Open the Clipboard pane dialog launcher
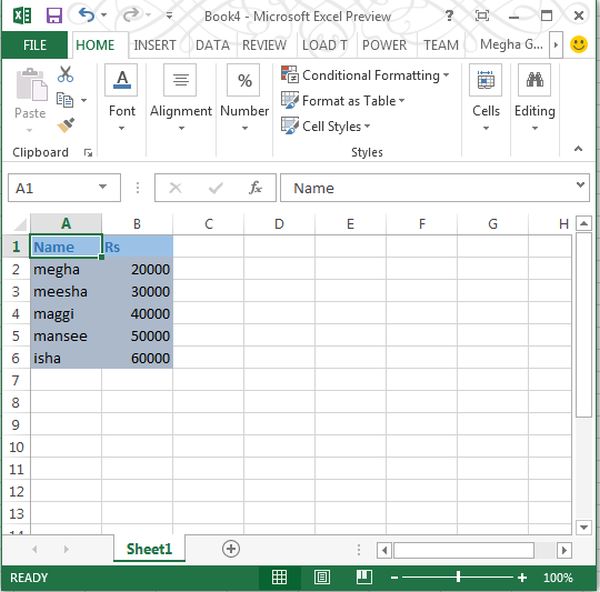Screen dimensions: 600x592 coord(88,153)
